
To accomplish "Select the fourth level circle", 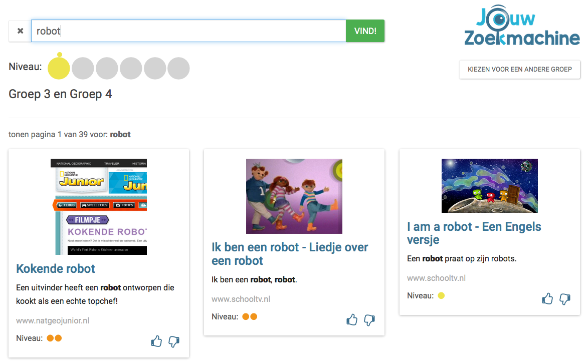I will pyautogui.click(x=131, y=68).
